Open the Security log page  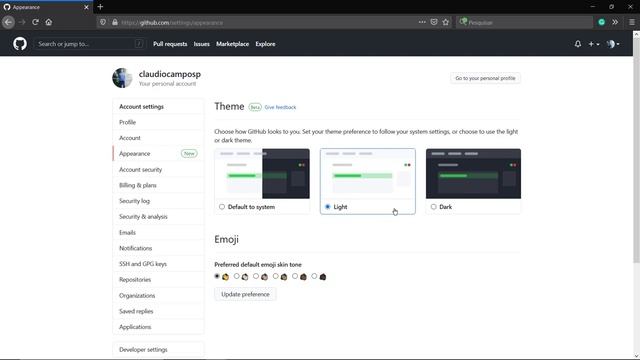click(158, 201)
